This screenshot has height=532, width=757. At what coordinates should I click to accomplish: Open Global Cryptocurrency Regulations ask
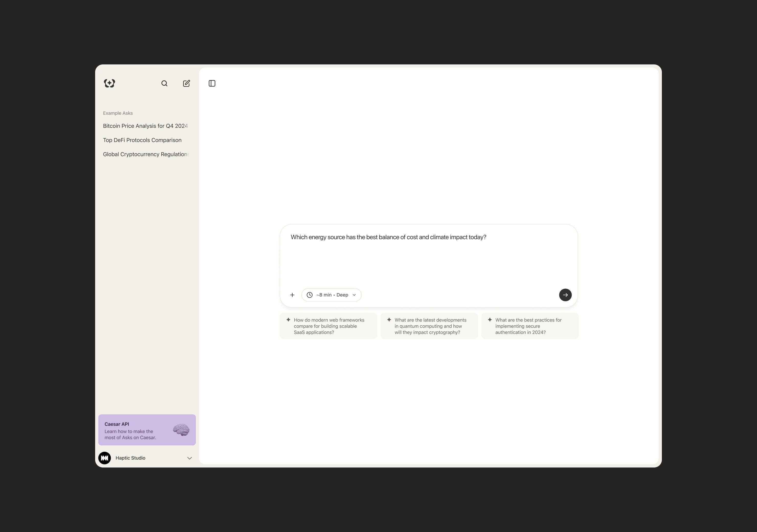146,154
